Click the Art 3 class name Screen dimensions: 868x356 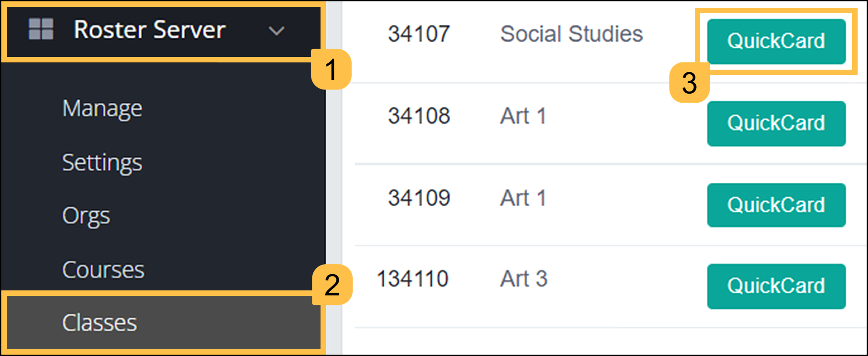coord(524,279)
